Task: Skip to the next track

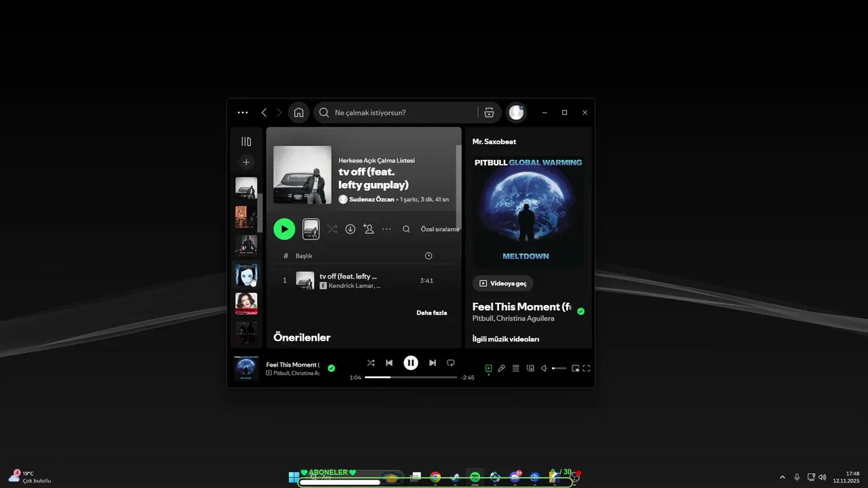Action: (x=432, y=363)
